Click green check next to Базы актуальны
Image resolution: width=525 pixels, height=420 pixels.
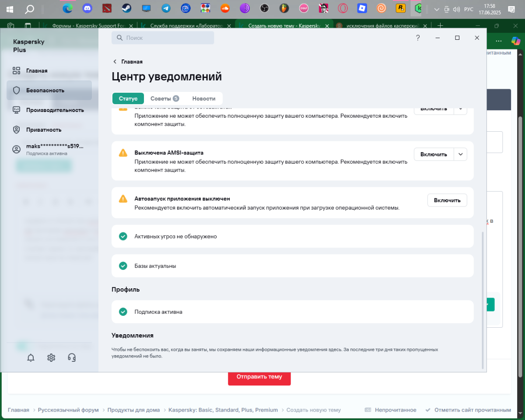[x=123, y=266]
